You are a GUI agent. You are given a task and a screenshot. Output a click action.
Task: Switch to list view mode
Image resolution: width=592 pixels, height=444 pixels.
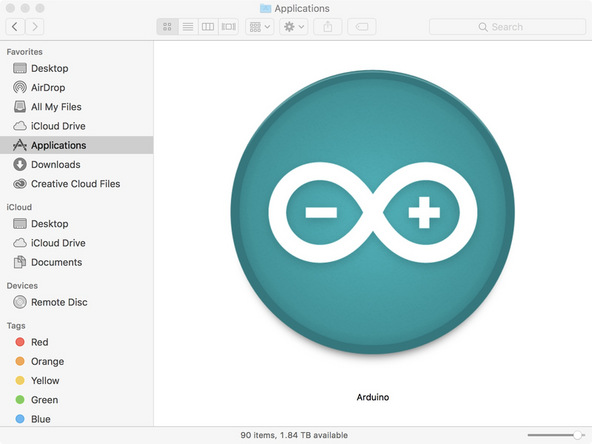pos(188,27)
